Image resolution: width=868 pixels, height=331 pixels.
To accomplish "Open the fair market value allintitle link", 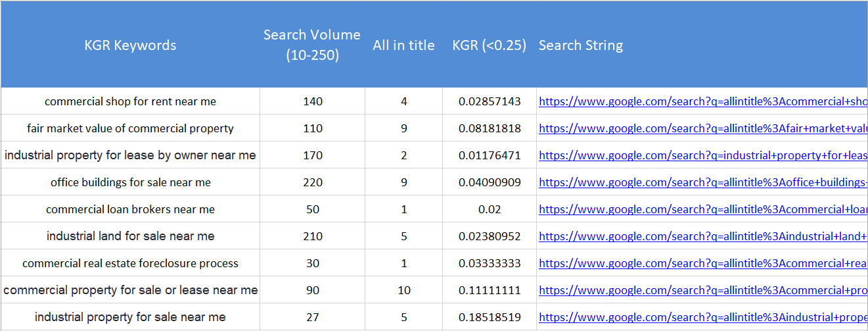I will [702, 128].
